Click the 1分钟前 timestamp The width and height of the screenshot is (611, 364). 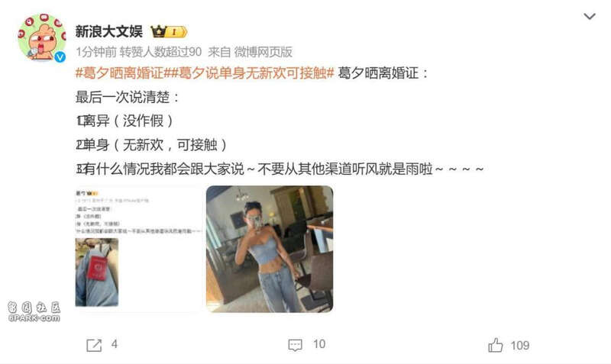click(96, 52)
